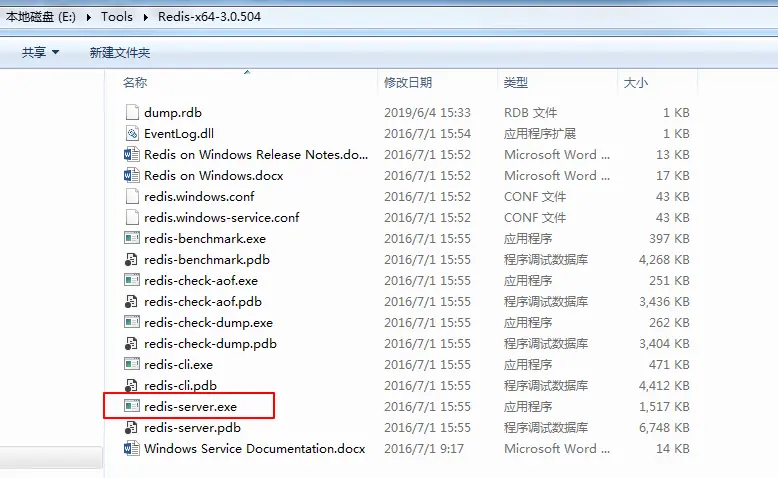Select the file name redis.windows.conf
The height and width of the screenshot is (478, 778).
[x=199, y=197]
